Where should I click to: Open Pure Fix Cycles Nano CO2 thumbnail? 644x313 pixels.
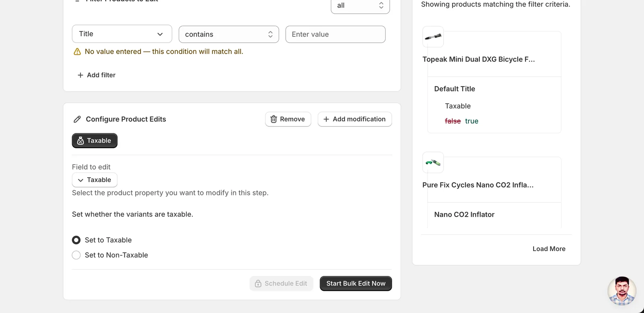pyautogui.click(x=433, y=162)
